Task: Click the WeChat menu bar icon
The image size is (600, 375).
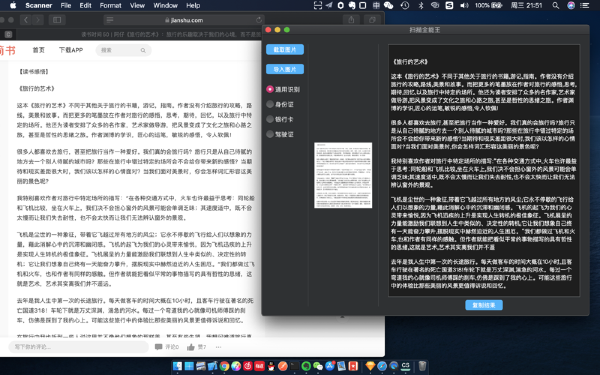Action: click(388, 5)
